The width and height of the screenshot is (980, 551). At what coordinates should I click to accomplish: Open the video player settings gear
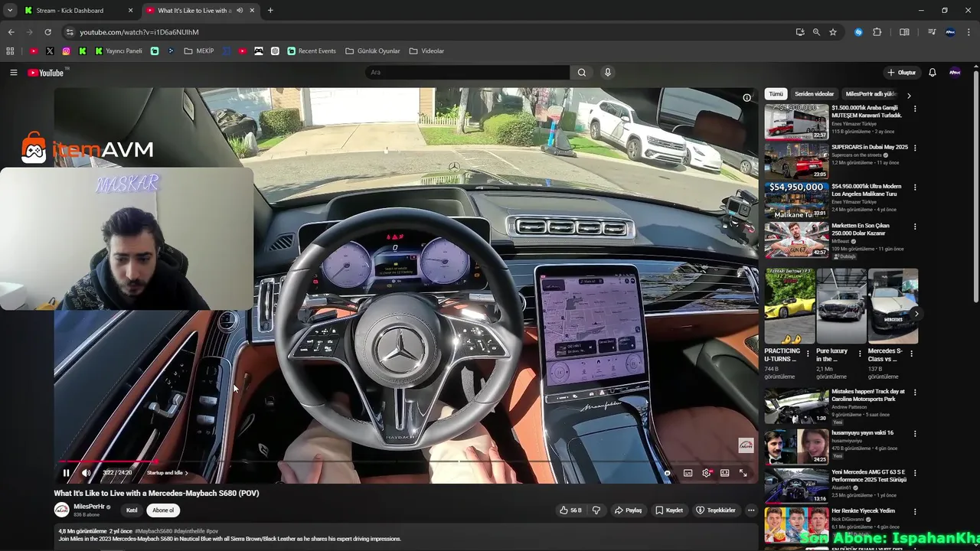tap(706, 473)
